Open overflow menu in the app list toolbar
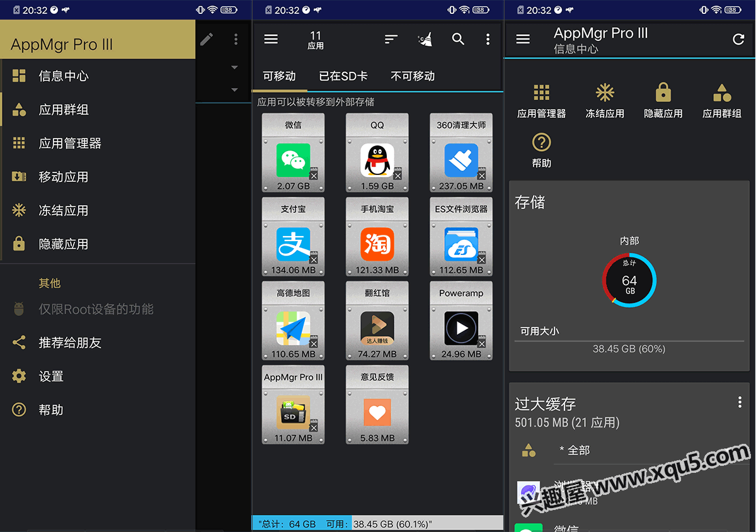The height and width of the screenshot is (532, 756). [488, 39]
